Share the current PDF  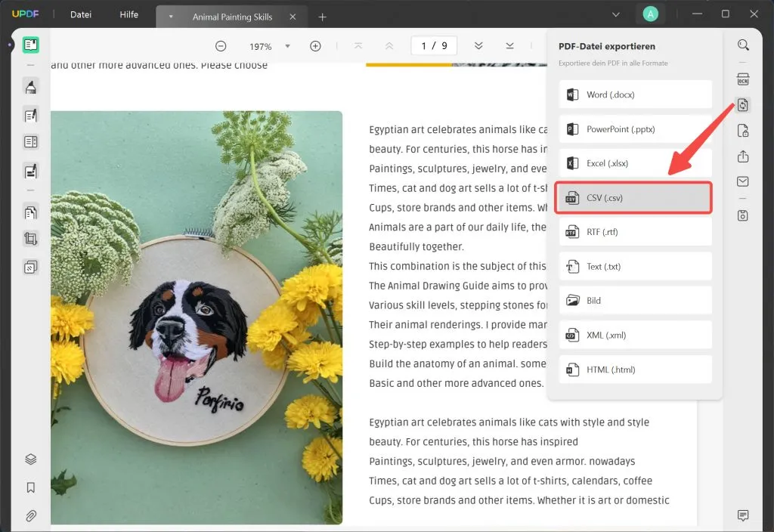(x=743, y=156)
